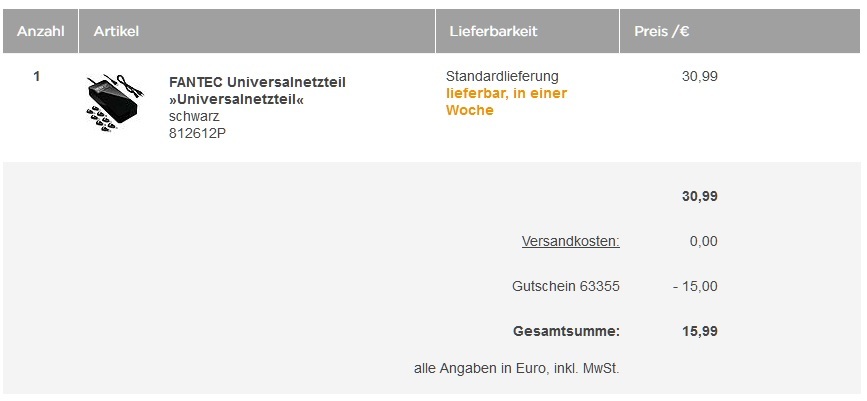The image size is (867, 401).
Task: Click the Preis /€ column header
Action: click(661, 31)
